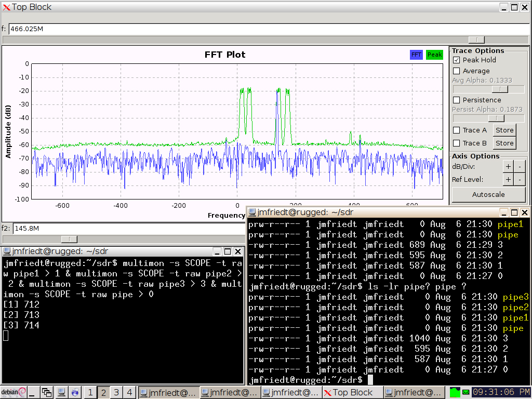532x399 pixels.
Task: Store the current trace into Trace B
Action: [x=504, y=143]
